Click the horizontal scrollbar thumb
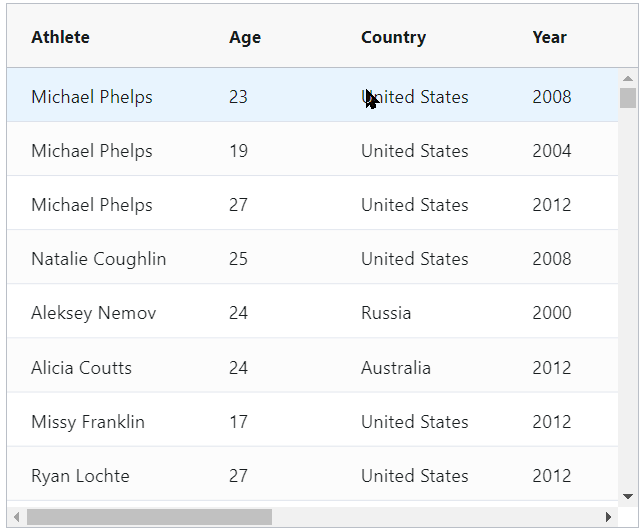644x532 pixels. [x=150, y=517]
